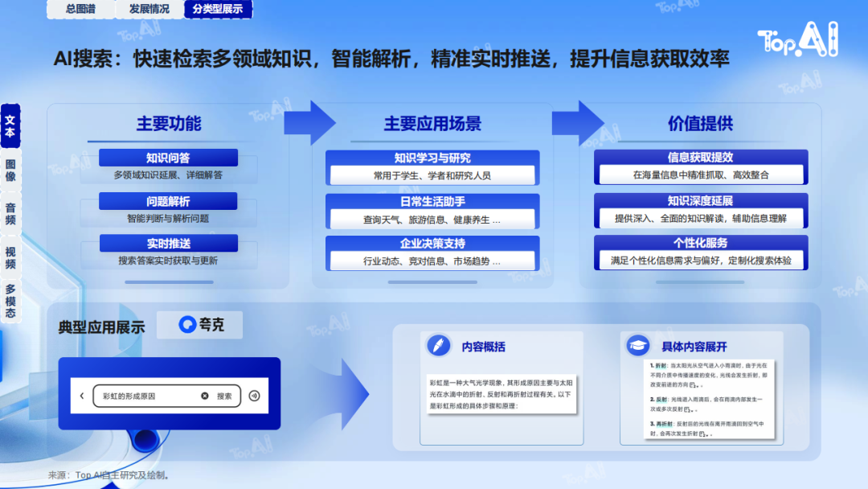
Task: Select the 文本 side tab
Action: [10, 125]
